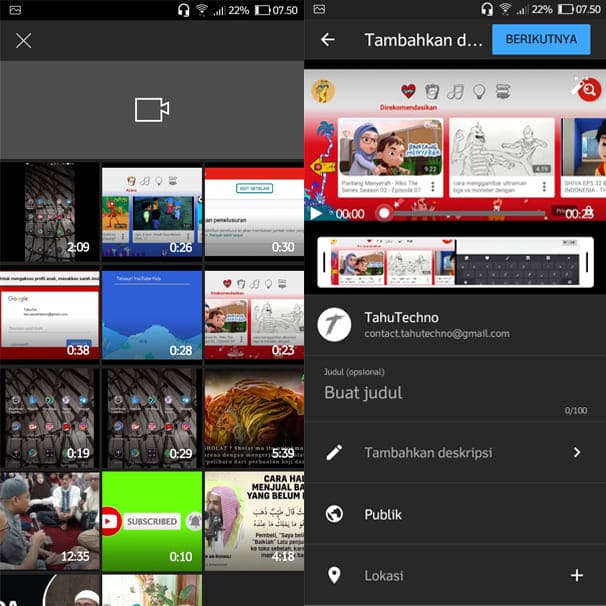Tap the pencil icon for description
Viewport: 606px width, 606px height.
tap(335, 452)
